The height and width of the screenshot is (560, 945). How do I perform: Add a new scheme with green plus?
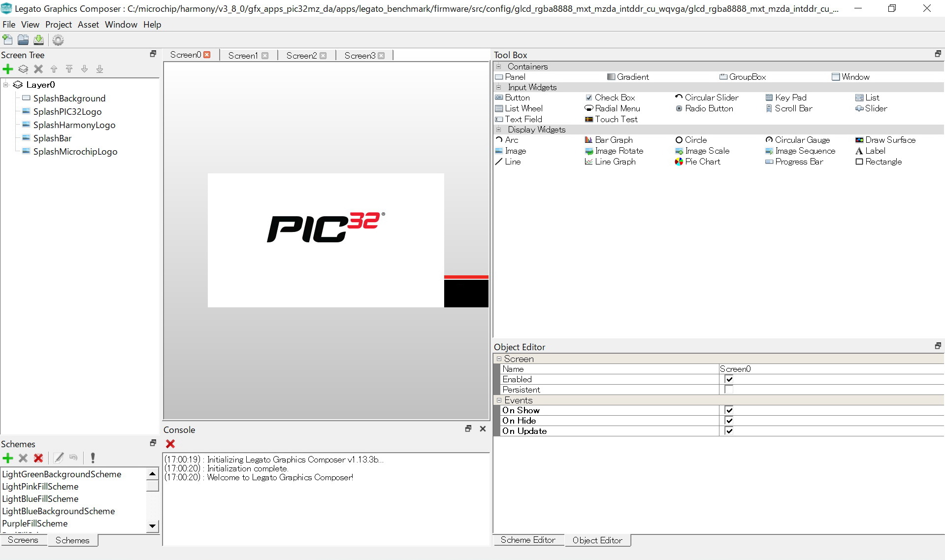[x=8, y=458]
